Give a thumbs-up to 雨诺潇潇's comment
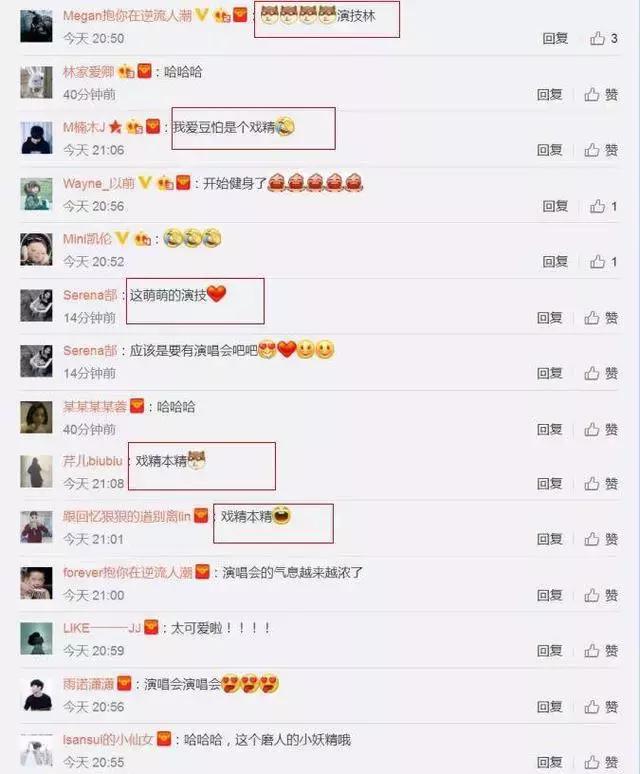The image size is (640, 774). pos(592,707)
